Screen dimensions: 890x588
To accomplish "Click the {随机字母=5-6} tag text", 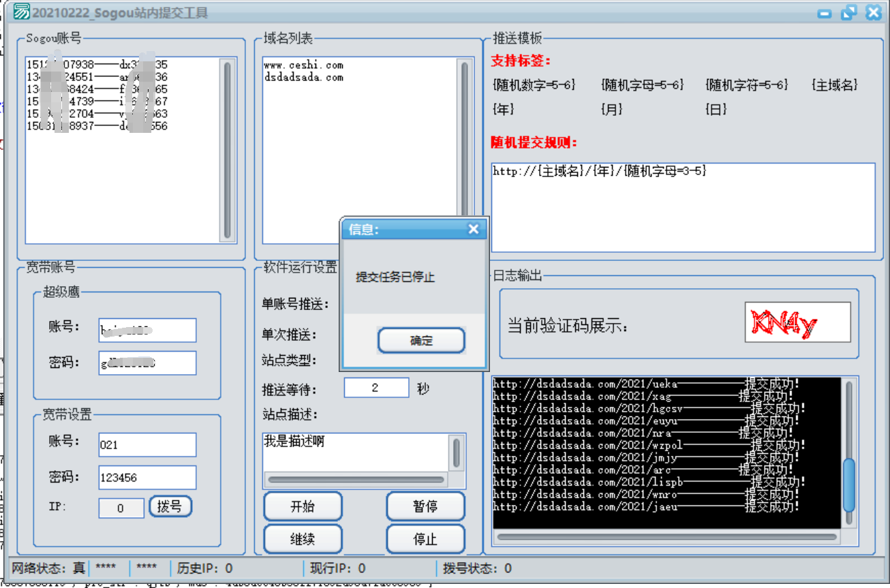I will tap(642, 85).
